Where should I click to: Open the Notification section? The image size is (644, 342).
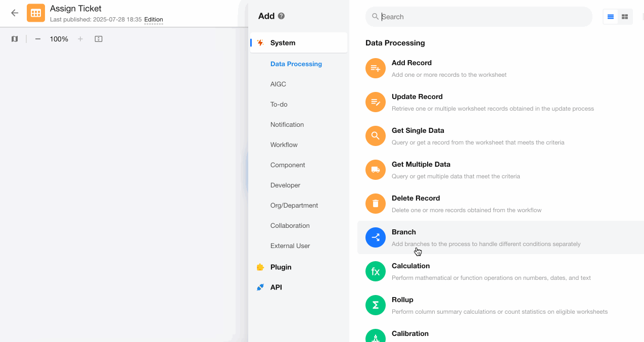[x=287, y=125]
